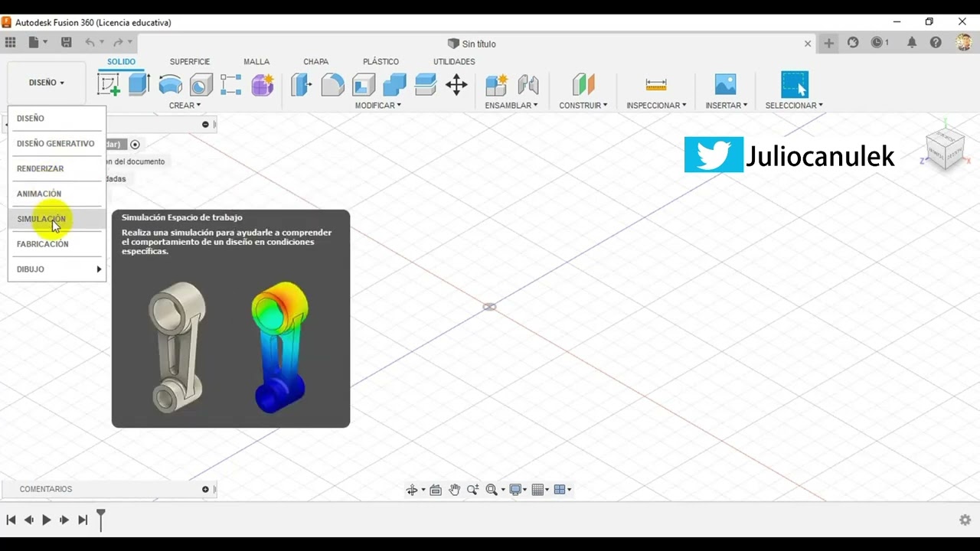Jump to timeline end
The height and width of the screenshot is (551, 980).
pyautogui.click(x=83, y=520)
